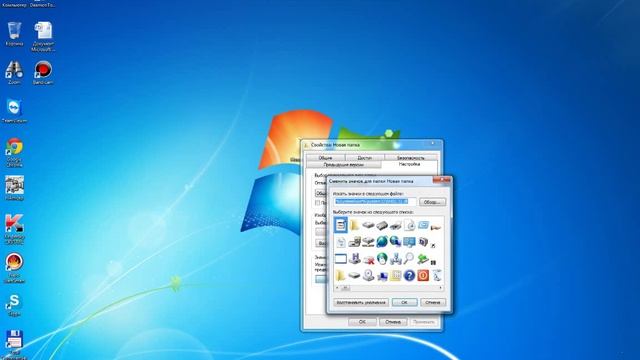The image size is (640, 360).
Task: Select the highlighted document-window icon in the icon list
Action: 340,225
